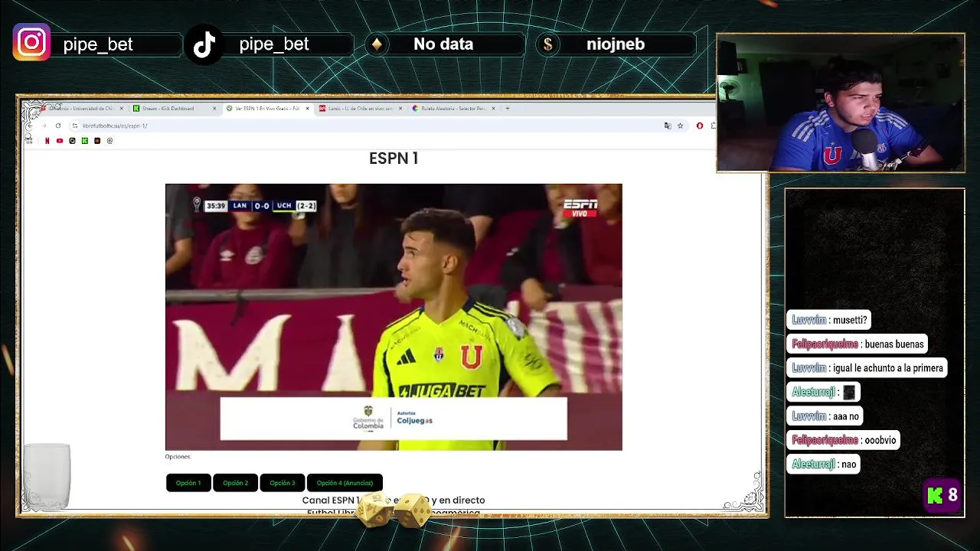The image size is (980, 551).
Task: Click the chat message 'musetti?'
Action: point(828,320)
